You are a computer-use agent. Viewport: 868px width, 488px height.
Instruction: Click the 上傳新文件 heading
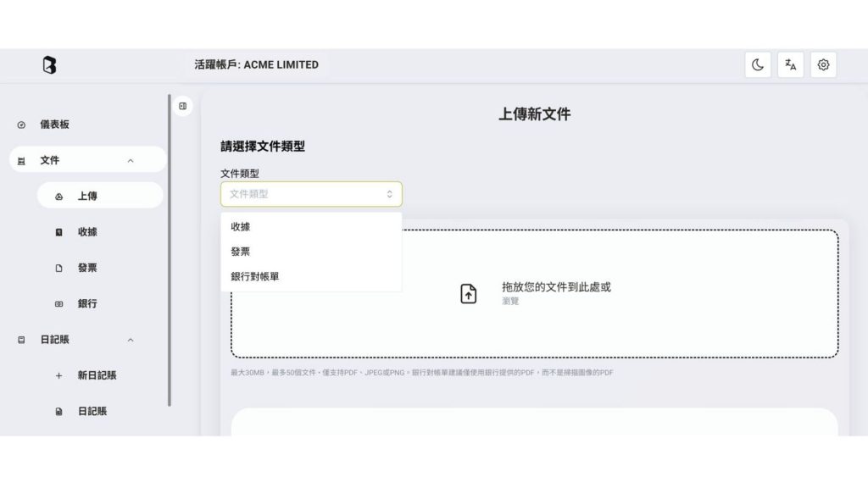(535, 114)
